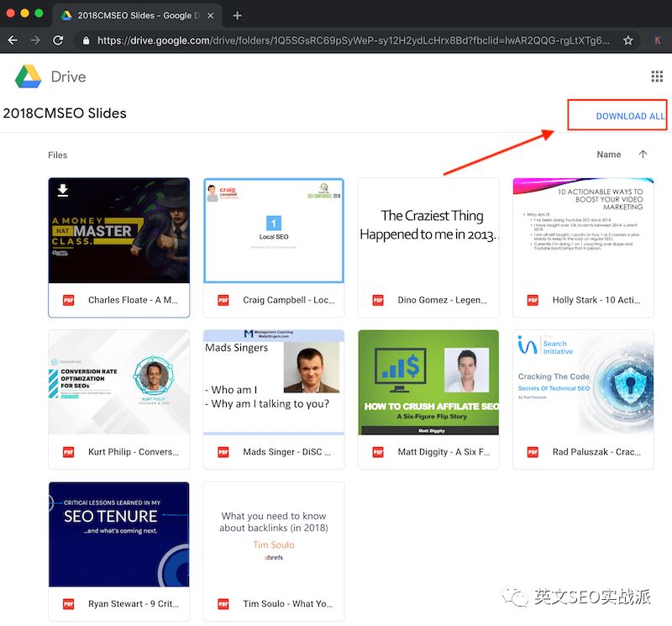This screenshot has height=626, width=672.
Task: Click PDF icon beside Dino Gomez file
Action: coord(378,300)
